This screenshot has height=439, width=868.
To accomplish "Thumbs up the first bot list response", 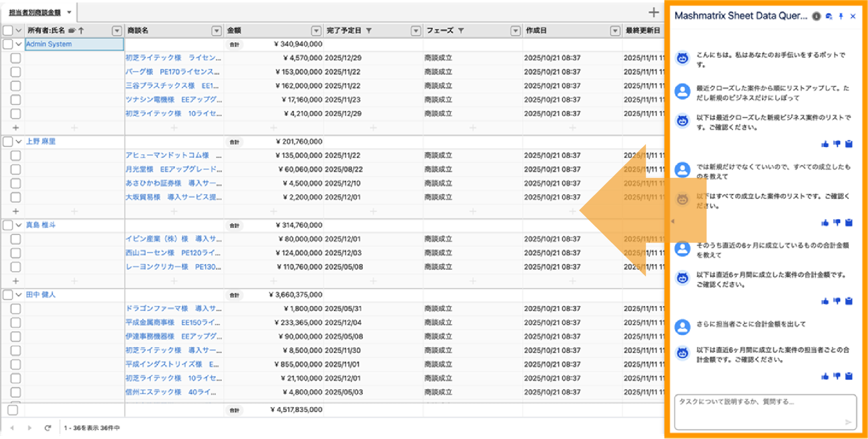I will [x=825, y=144].
